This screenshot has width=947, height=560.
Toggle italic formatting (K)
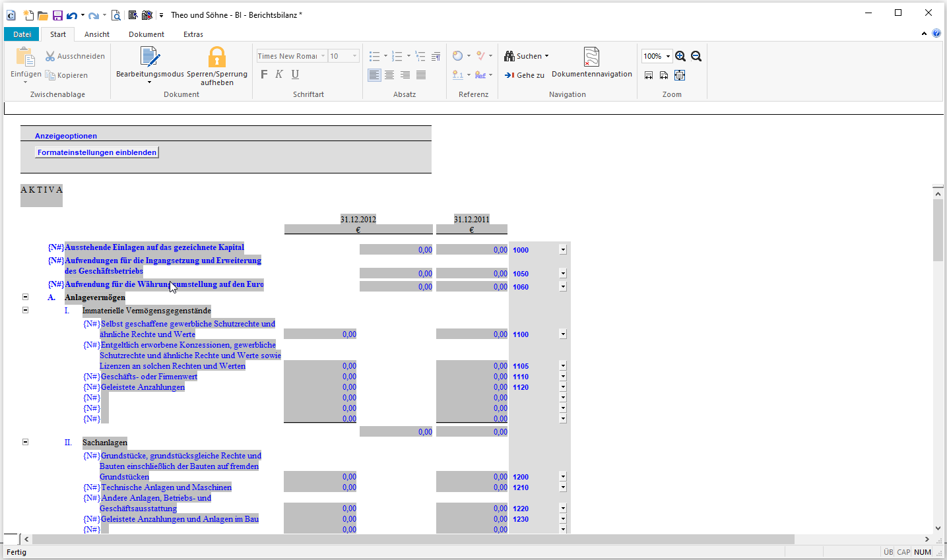279,75
